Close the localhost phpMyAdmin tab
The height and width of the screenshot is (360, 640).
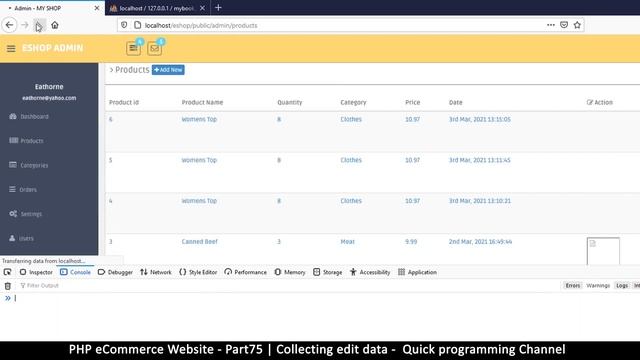[202, 8]
